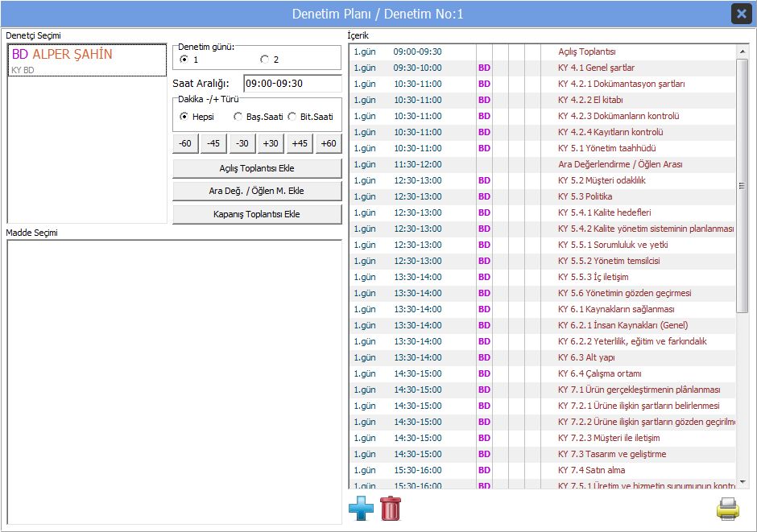Click Kapanış Toplantısı Ekle button
Screen dimensions: 757x532
257,214
